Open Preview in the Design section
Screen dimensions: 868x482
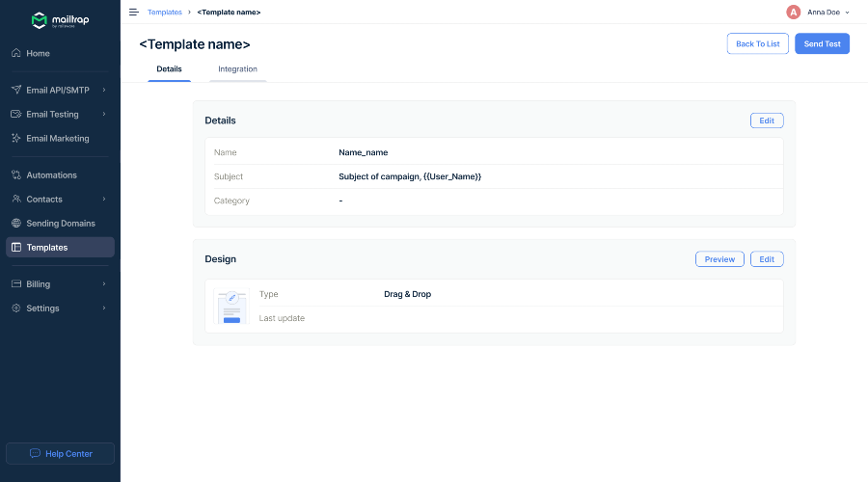(x=719, y=259)
